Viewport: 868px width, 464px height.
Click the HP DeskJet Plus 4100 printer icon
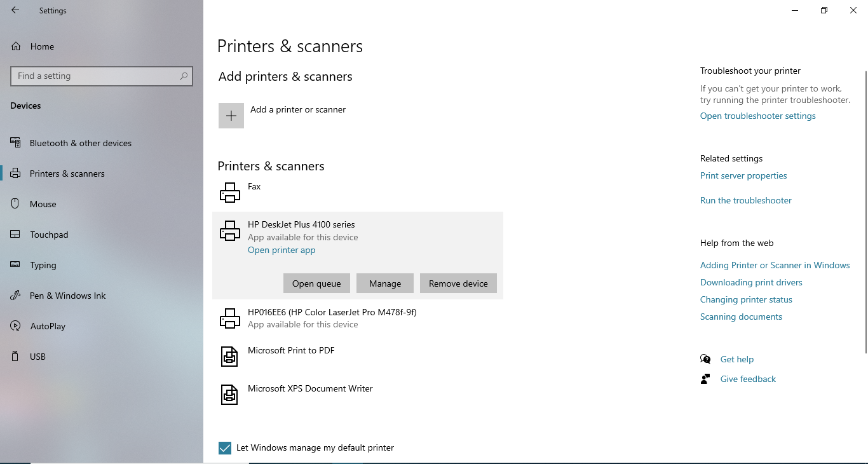(230, 231)
